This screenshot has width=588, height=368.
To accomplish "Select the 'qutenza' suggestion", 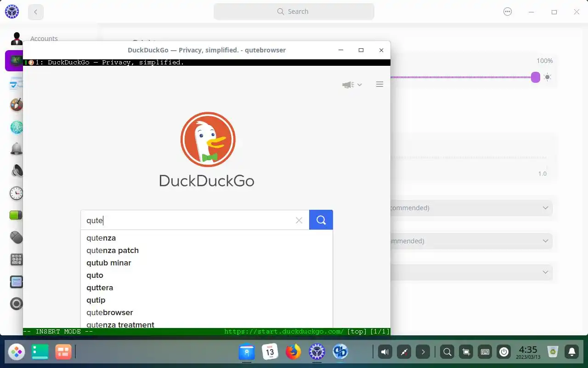I will coord(207,238).
